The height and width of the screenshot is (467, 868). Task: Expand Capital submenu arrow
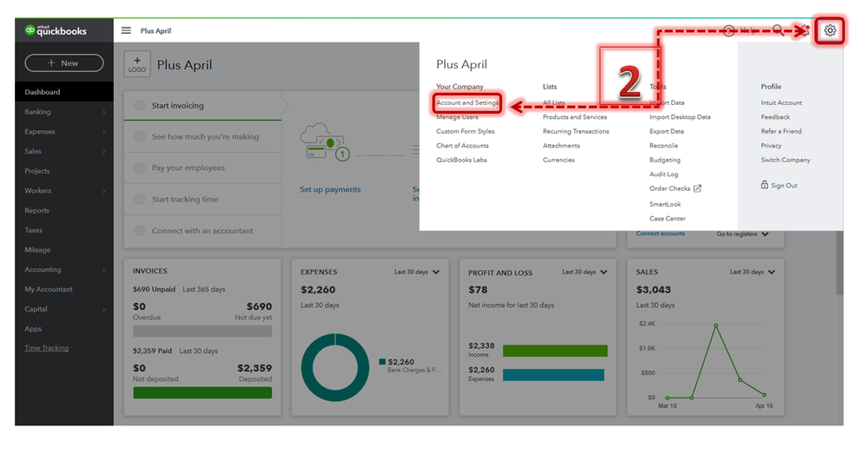click(x=103, y=309)
